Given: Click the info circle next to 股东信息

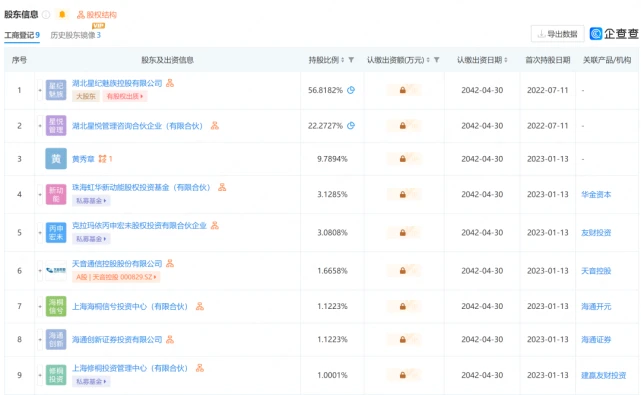Looking at the screenshot, I should click(x=46, y=15).
